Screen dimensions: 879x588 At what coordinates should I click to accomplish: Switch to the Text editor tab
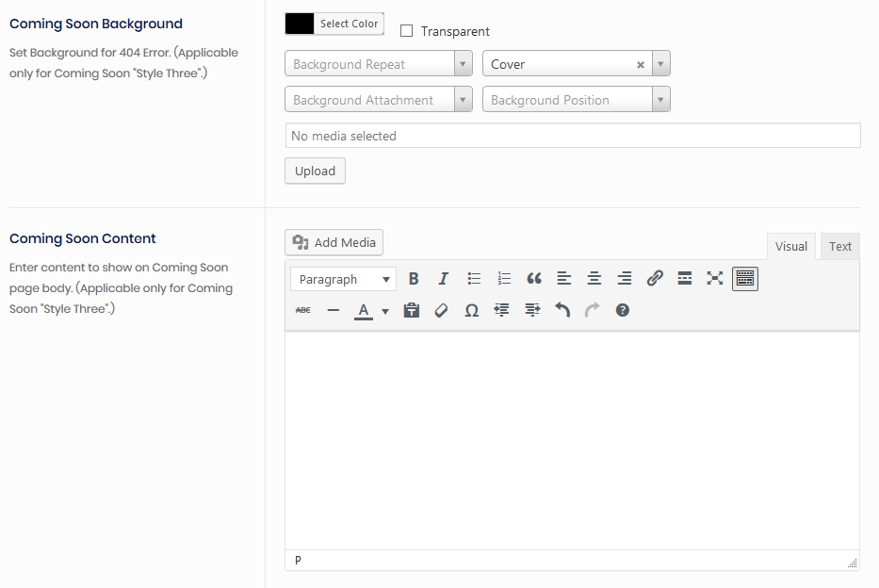[x=839, y=247]
